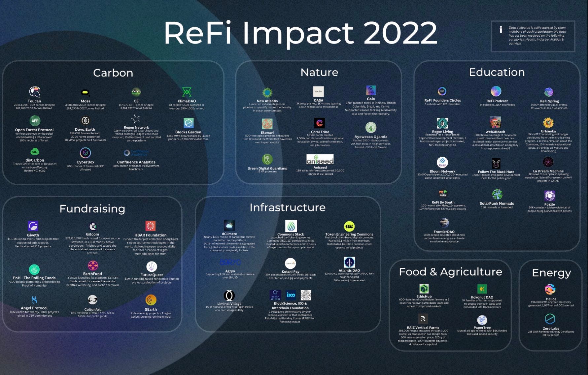Viewport: 588px width, 375px height.
Task: Click the ixo logo
Action: (291, 295)
